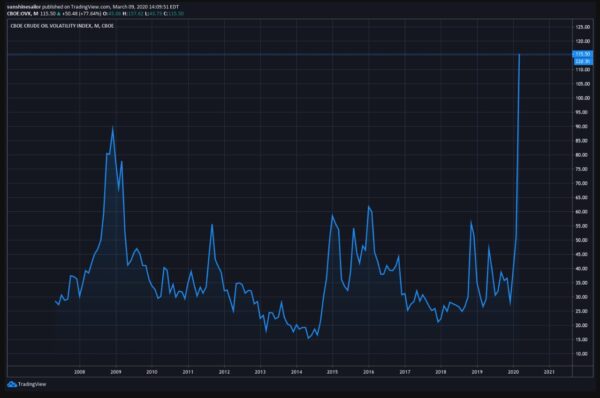This screenshot has width=600, height=398.
Task: Click the 2010 year label on time axis
Action: [152, 372]
